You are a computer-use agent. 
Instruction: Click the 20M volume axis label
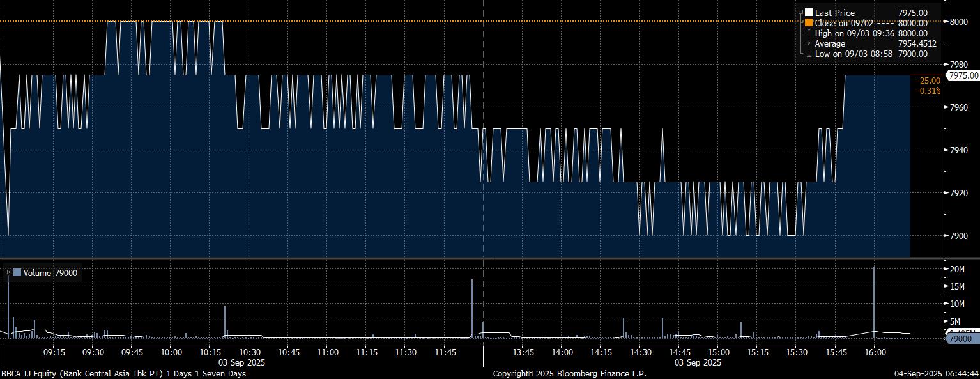[x=957, y=269]
